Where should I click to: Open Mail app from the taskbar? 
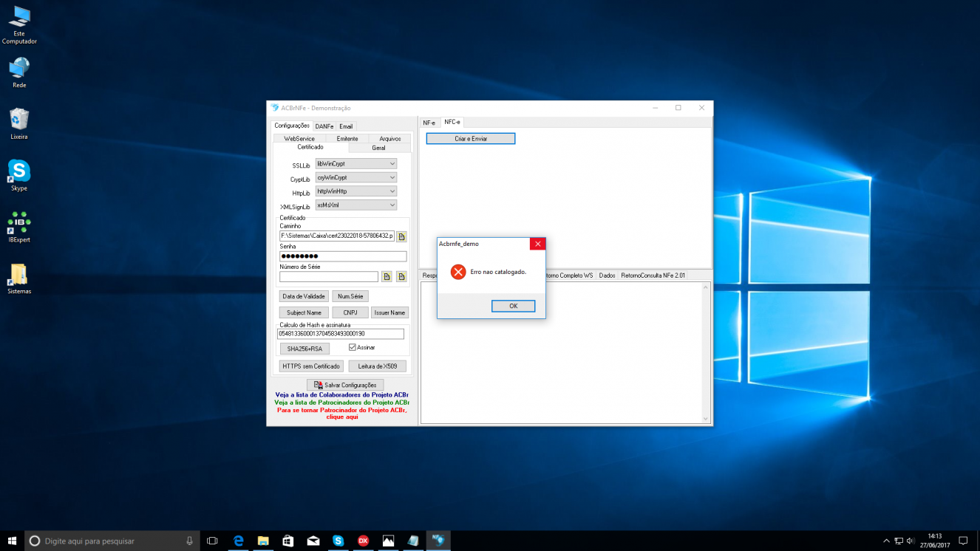tap(313, 541)
